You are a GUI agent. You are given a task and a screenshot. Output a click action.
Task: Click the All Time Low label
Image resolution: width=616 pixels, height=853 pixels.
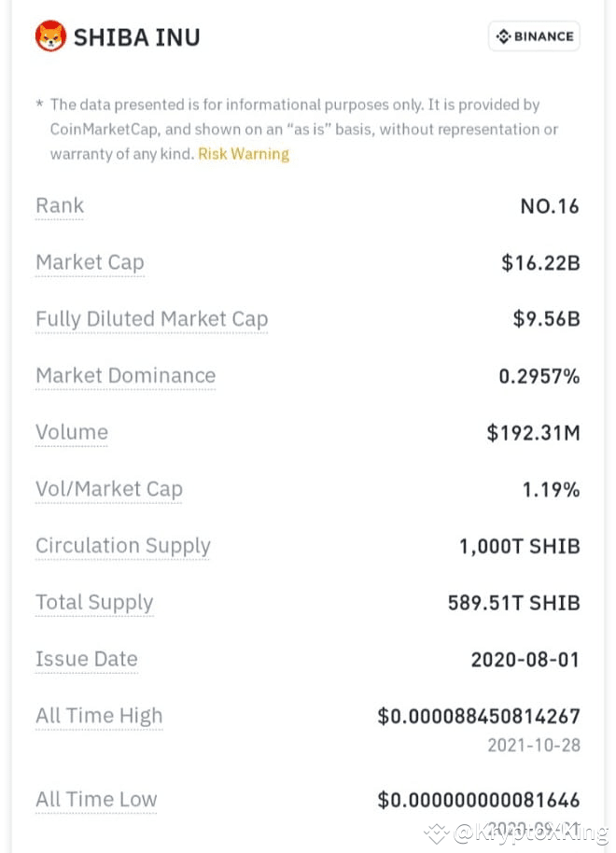point(96,800)
